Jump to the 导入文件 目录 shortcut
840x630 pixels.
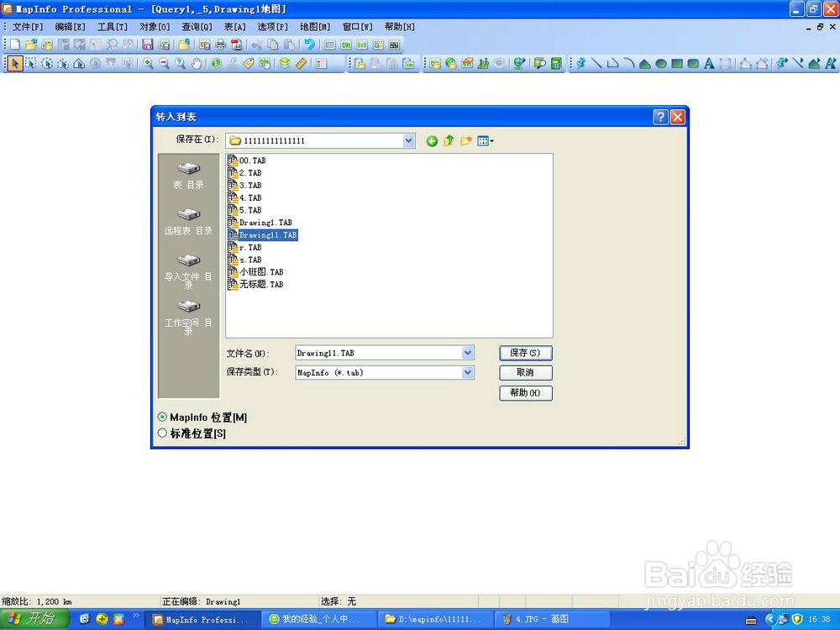[x=188, y=271]
